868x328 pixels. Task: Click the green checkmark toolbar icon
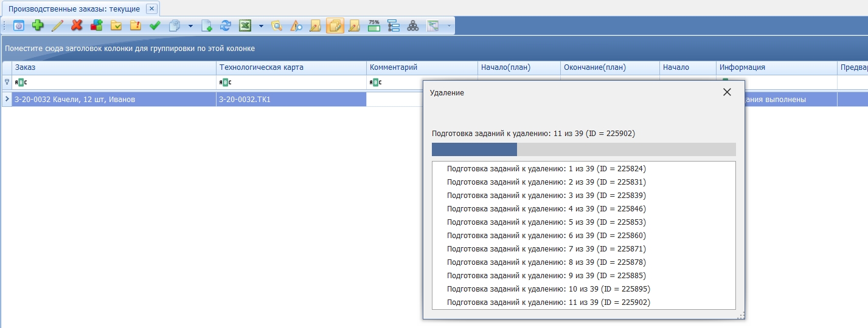tap(155, 26)
